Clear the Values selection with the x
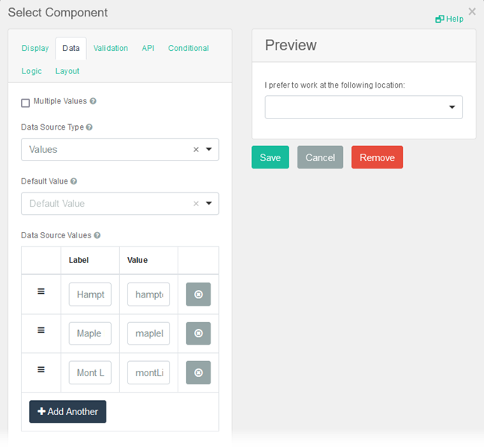 pyautogui.click(x=196, y=150)
